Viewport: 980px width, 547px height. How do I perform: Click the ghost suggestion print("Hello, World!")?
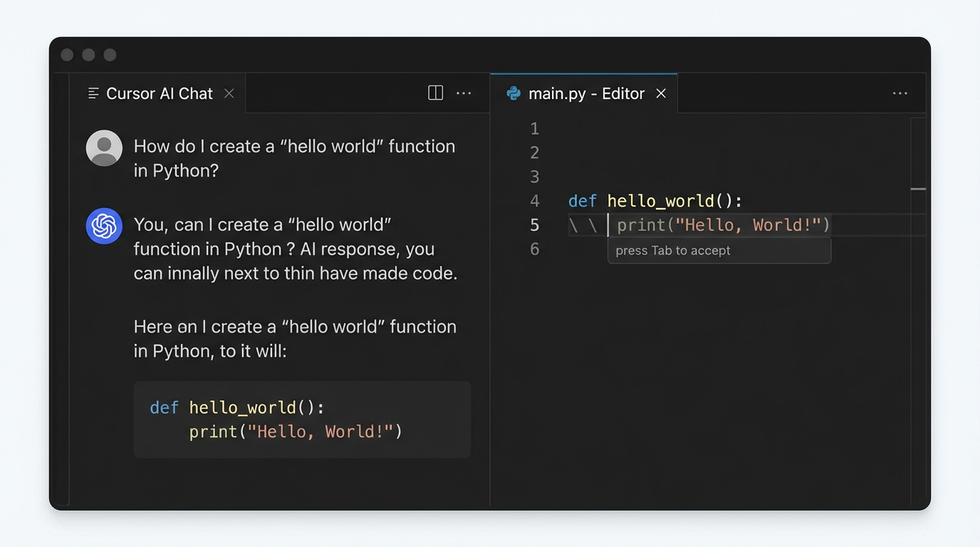pos(721,224)
